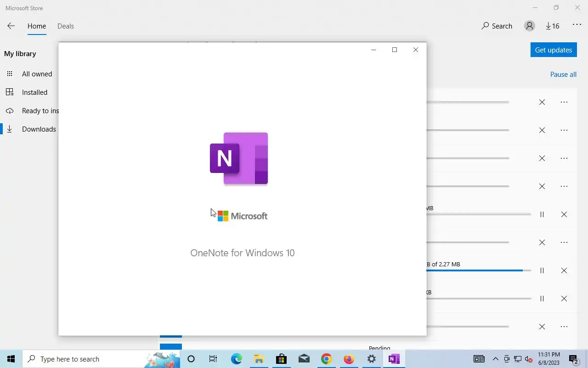Maximize the OneNote splash window
This screenshot has height=368, width=588.
pyautogui.click(x=395, y=50)
